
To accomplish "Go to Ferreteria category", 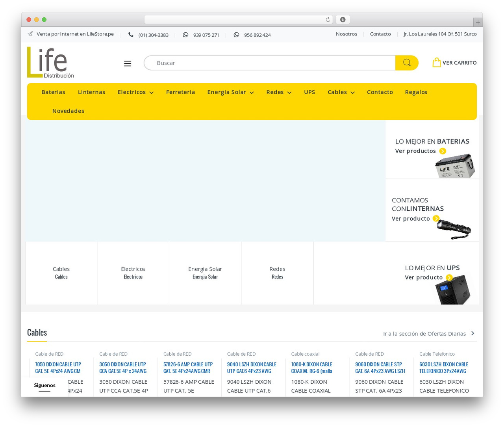I will (x=180, y=92).
